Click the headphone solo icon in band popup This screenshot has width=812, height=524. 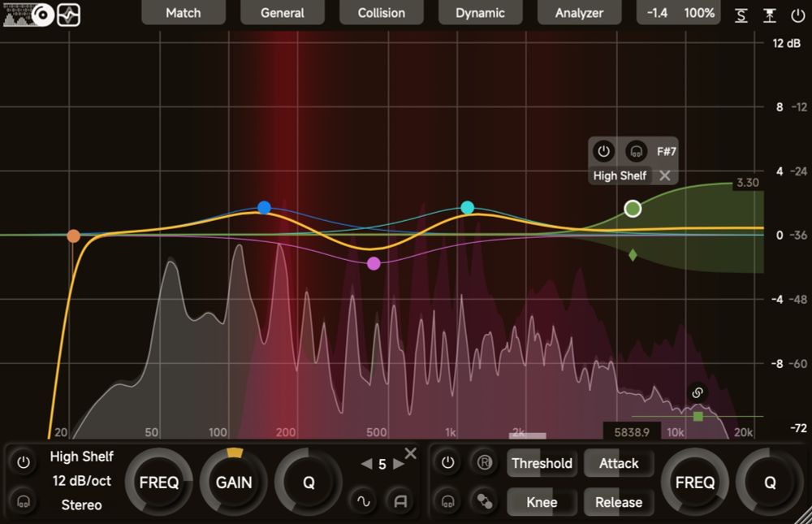[636, 151]
